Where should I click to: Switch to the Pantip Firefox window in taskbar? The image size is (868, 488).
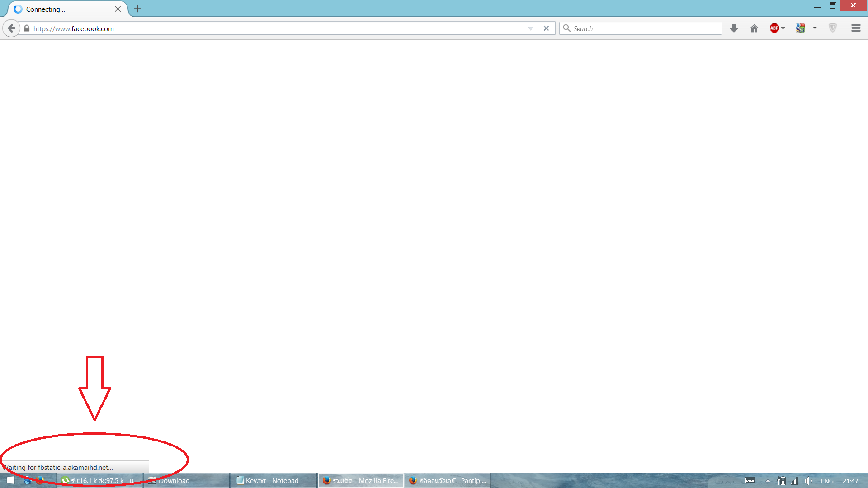pos(447,480)
